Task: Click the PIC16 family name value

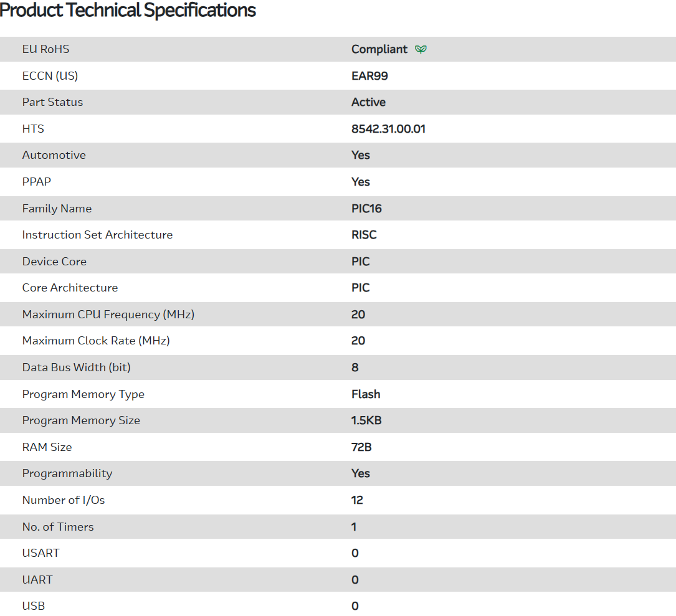Action: [x=366, y=209]
